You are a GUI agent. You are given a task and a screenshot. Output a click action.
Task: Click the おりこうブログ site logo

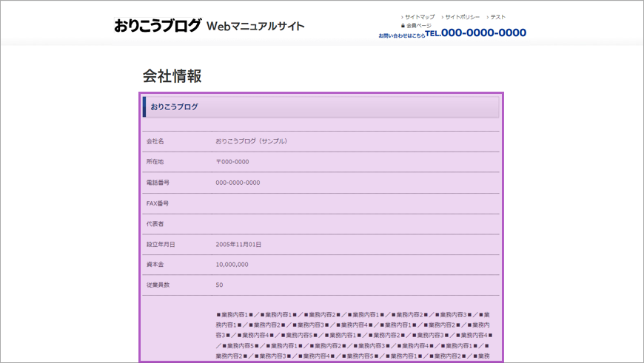[x=157, y=27]
